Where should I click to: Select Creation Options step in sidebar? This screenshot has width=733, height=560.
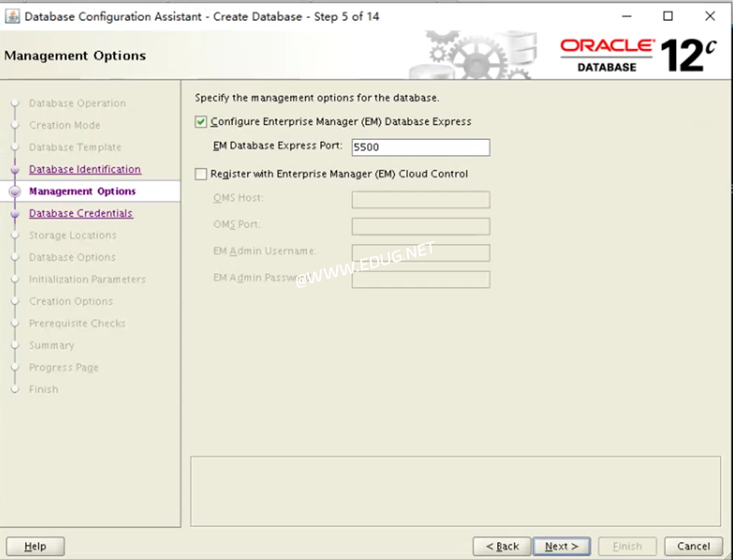point(71,301)
